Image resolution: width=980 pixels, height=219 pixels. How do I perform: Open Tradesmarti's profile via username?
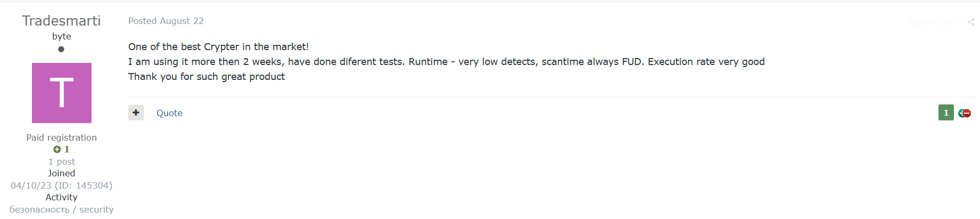tap(61, 21)
